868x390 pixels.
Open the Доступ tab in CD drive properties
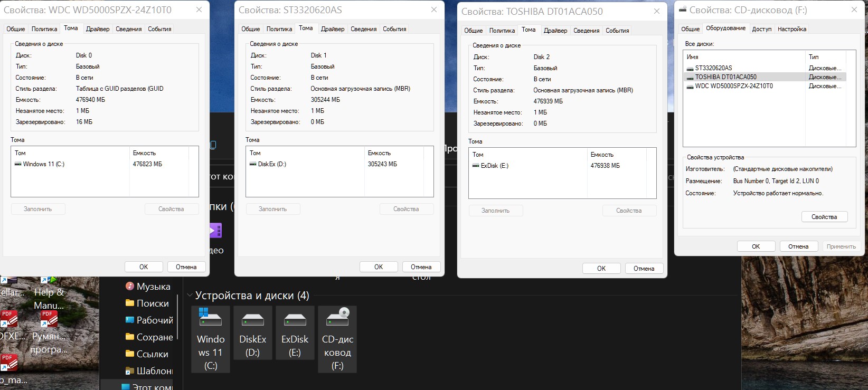[x=761, y=29]
